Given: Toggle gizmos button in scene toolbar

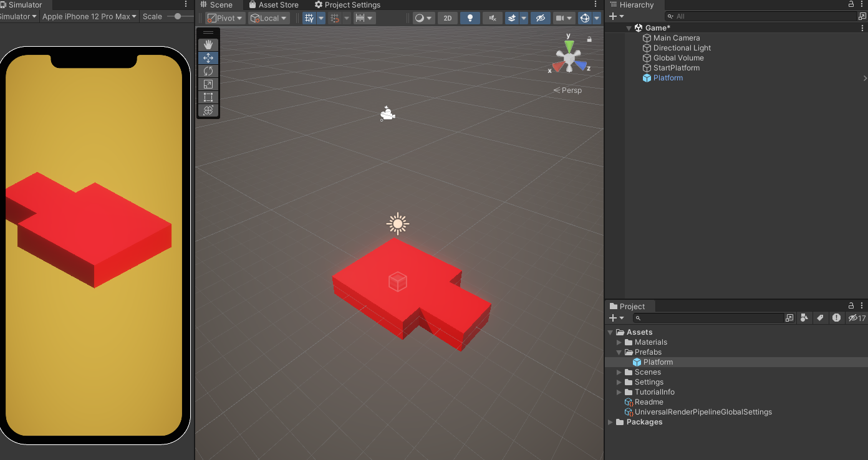Looking at the screenshot, I should [x=584, y=18].
